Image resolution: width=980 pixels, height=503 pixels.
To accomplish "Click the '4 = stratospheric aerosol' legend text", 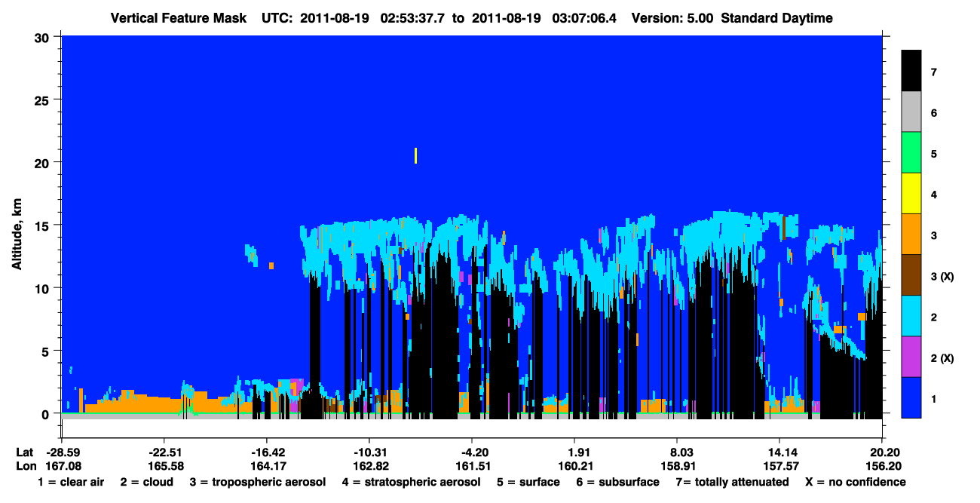I will tap(411, 482).
